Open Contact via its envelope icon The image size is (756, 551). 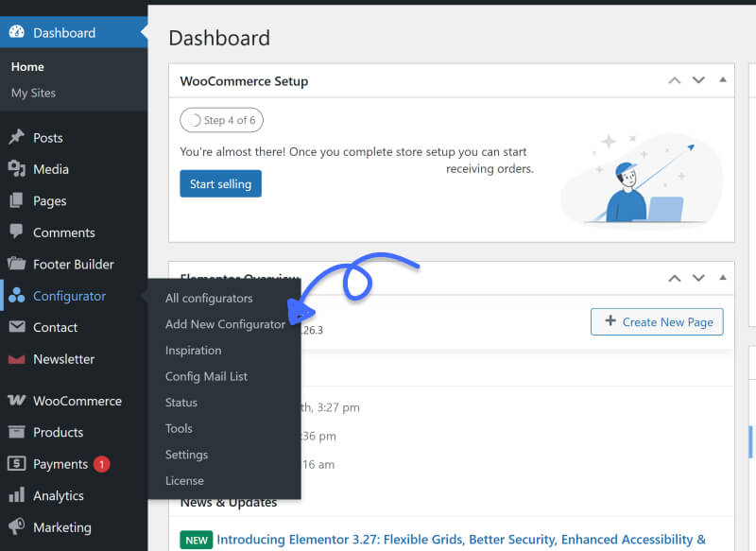(19, 327)
